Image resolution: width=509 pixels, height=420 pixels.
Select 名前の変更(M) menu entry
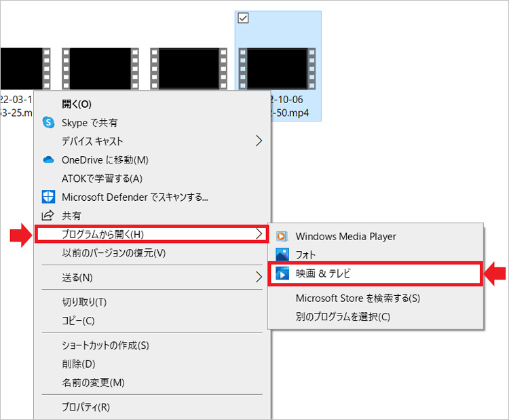point(153,383)
